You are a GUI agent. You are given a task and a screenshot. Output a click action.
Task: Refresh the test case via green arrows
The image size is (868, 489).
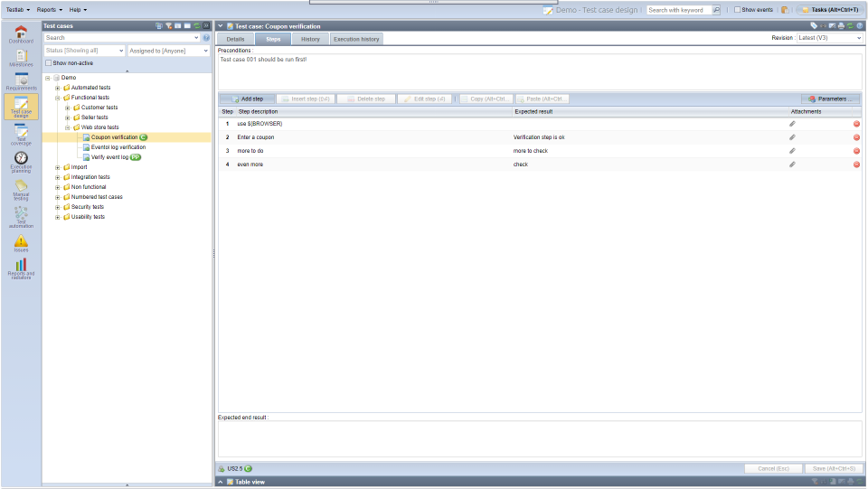(x=850, y=26)
